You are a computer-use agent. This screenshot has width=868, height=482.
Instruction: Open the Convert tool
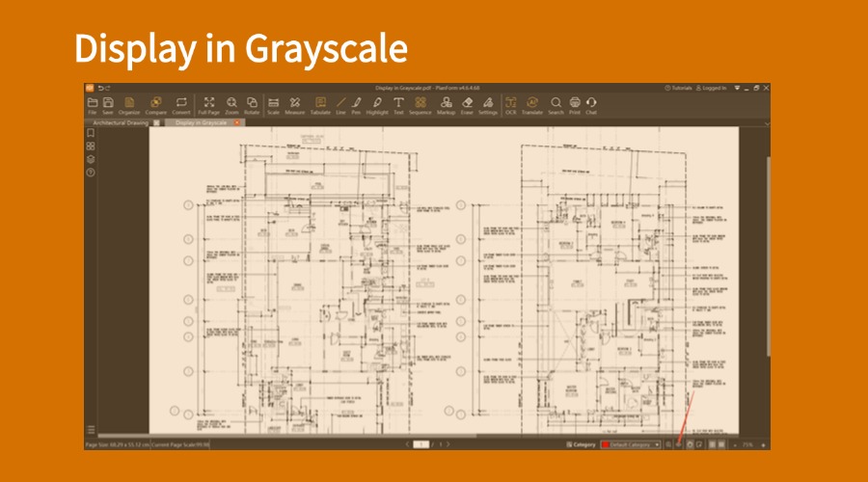pos(181,105)
